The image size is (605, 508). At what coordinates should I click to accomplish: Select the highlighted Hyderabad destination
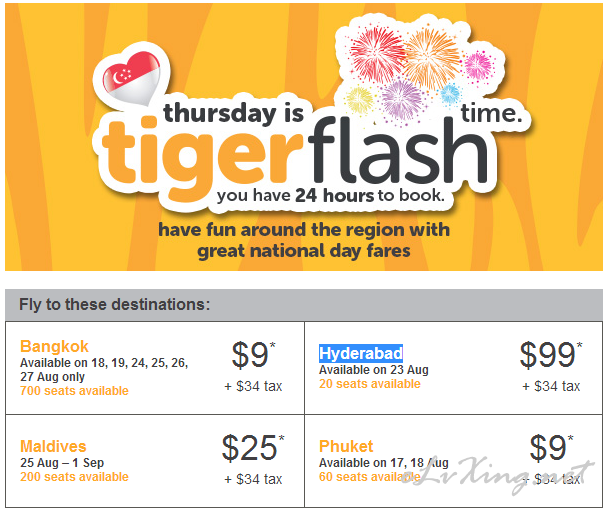tap(361, 353)
